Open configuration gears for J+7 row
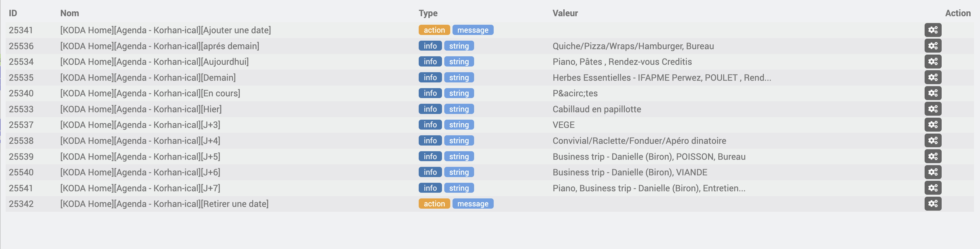 pyautogui.click(x=933, y=188)
